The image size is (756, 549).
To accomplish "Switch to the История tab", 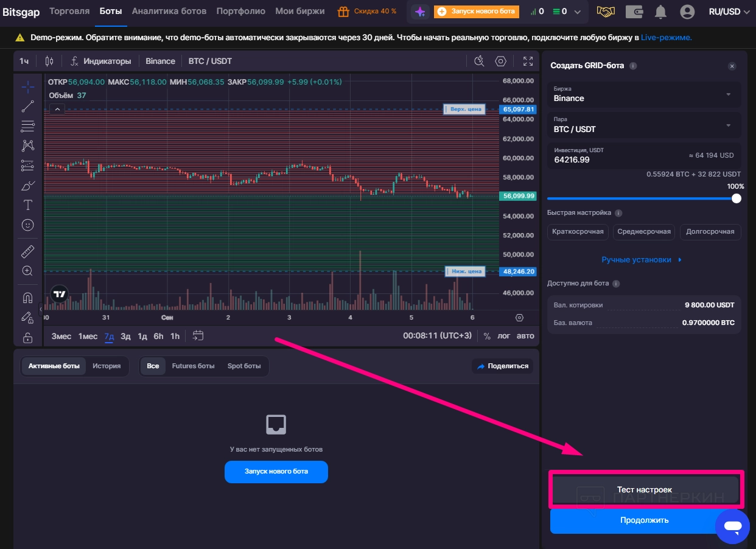I will click(107, 366).
